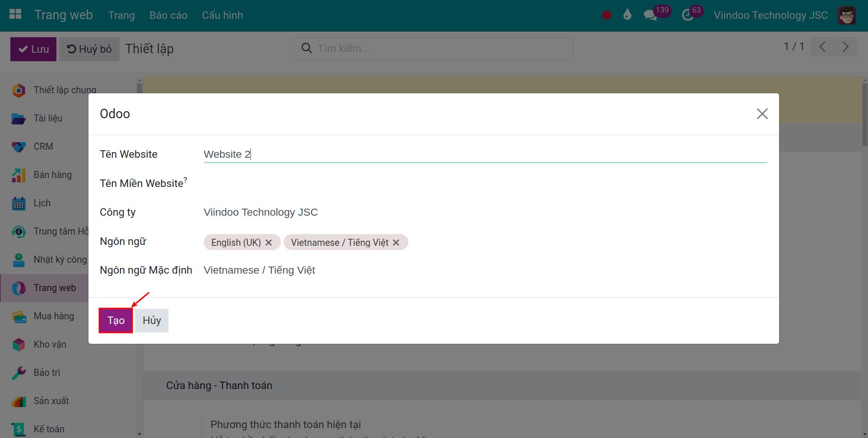868x438 pixels.
Task: Click the search magnifier icon
Action: click(x=306, y=48)
